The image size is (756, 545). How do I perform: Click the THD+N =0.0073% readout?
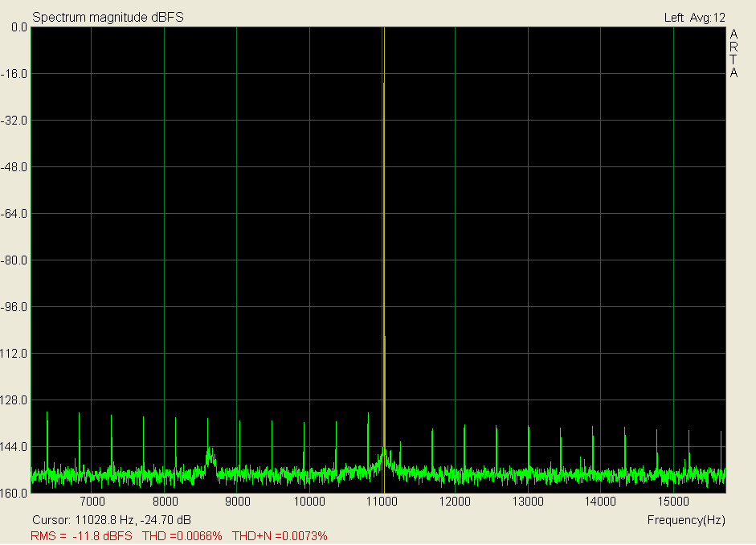click(280, 536)
